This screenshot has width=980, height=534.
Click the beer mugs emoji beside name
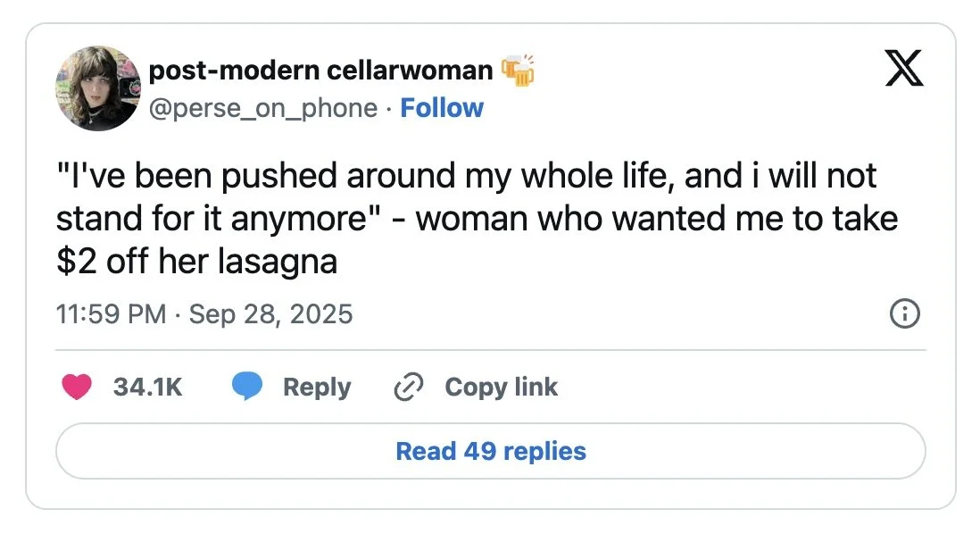(x=518, y=70)
